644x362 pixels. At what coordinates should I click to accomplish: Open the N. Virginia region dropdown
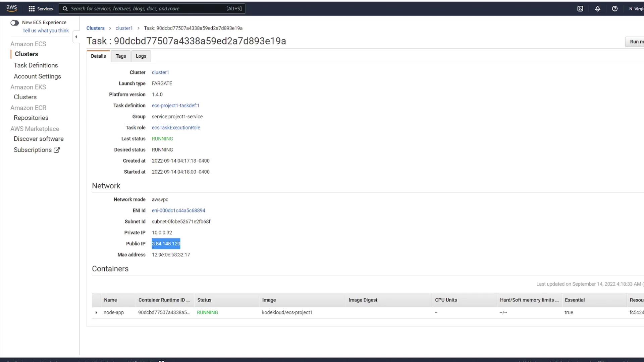[636, 9]
